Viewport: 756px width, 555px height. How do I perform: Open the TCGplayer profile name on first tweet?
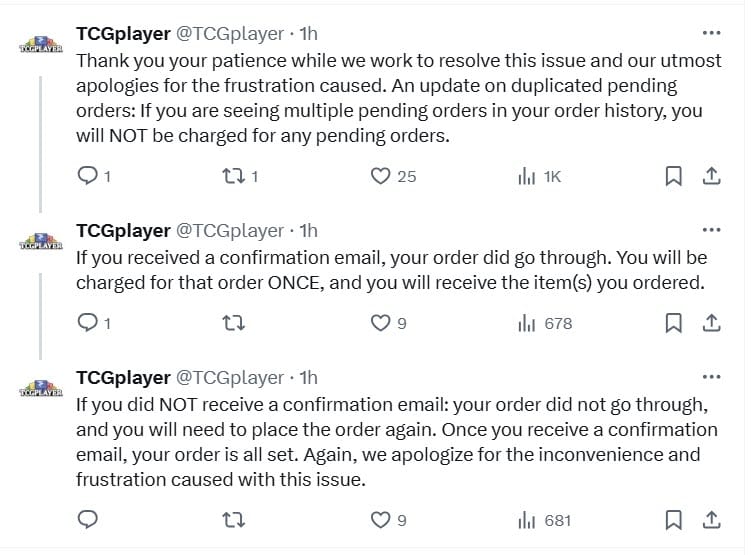(123, 33)
